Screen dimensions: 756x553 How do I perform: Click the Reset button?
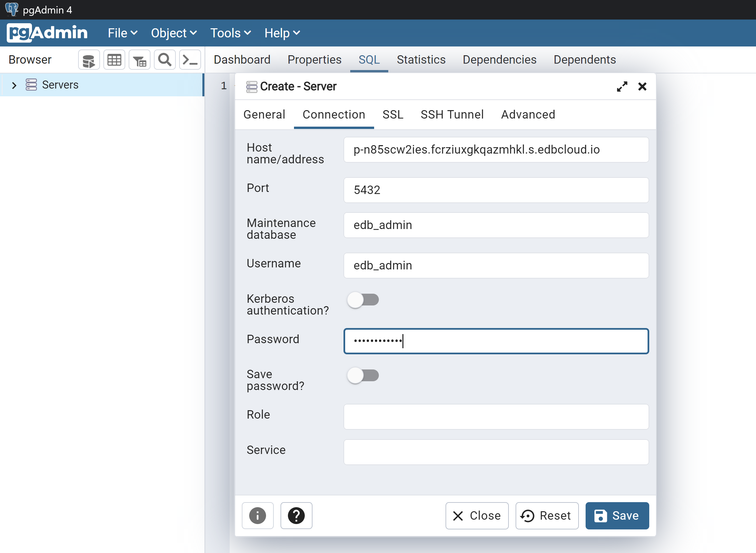pyautogui.click(x=547, y=516)
